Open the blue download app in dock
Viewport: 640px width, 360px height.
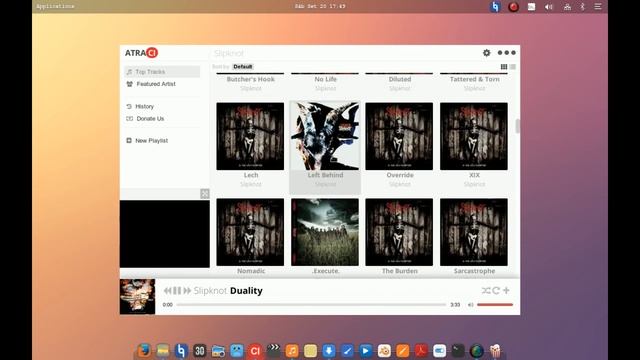(x=329, y=351)
